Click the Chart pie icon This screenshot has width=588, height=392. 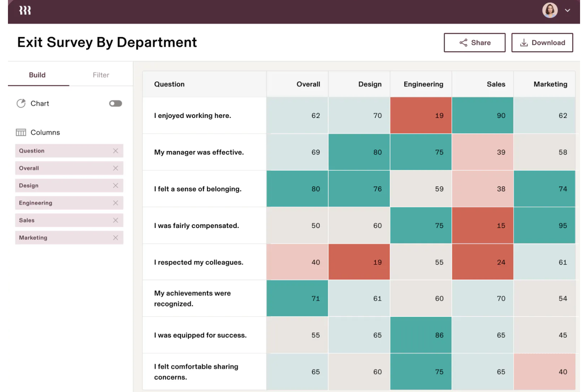pos(21,103)
